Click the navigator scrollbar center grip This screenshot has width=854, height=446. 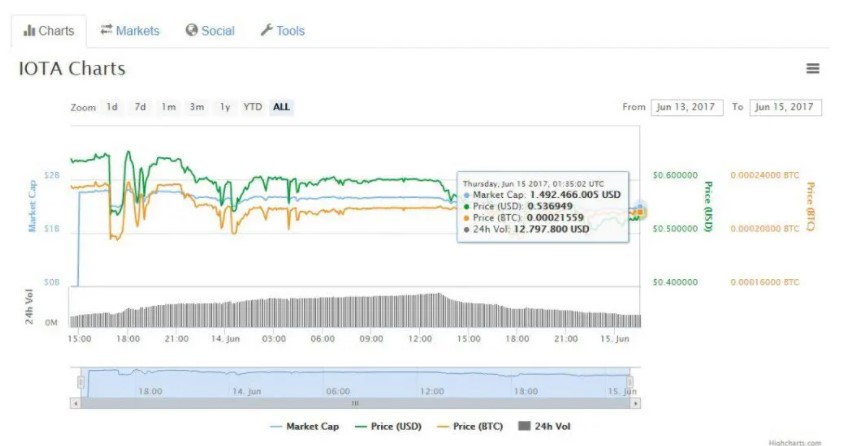tap(355, 404)
